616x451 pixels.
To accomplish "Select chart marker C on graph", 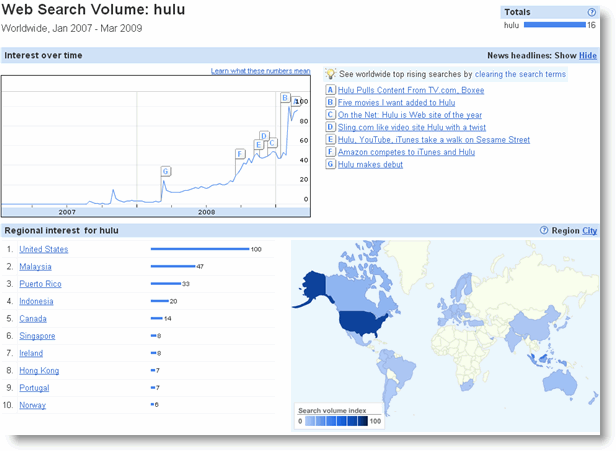I will 272,143.
